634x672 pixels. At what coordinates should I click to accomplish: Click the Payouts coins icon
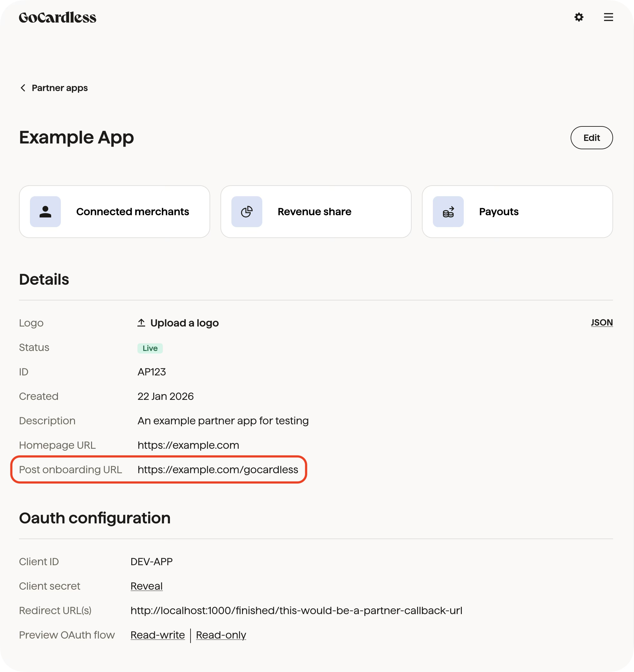[x=448, y=211]
